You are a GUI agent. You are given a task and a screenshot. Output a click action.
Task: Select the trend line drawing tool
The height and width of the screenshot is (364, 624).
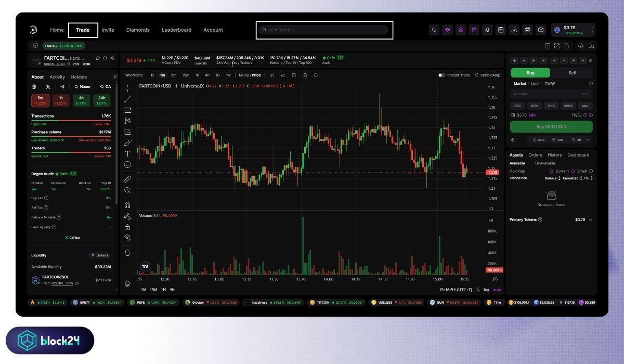[127, 98]
